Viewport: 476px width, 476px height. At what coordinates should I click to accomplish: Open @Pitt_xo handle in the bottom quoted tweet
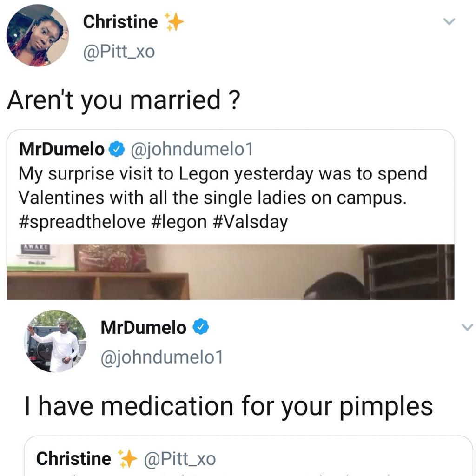tap(180, 459)
